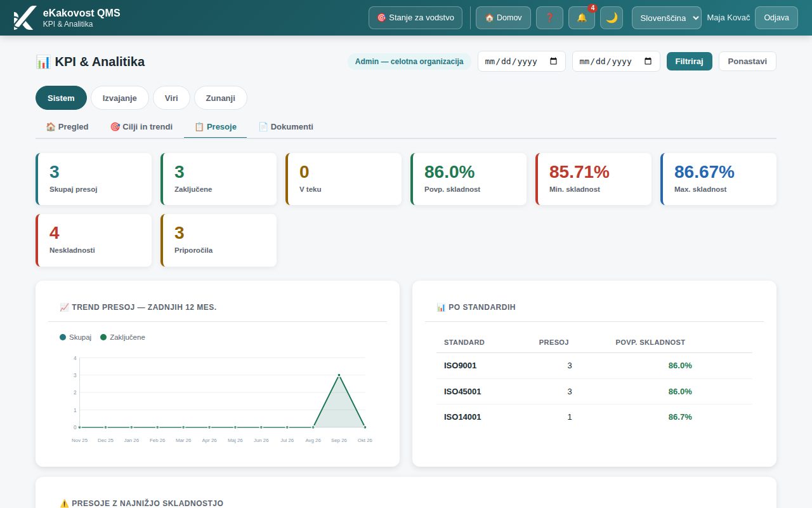Viewport: 812px width, 508px height.
Task: Toggle the Zaključene legend series in chart
Action: click(x=122, y=337)
